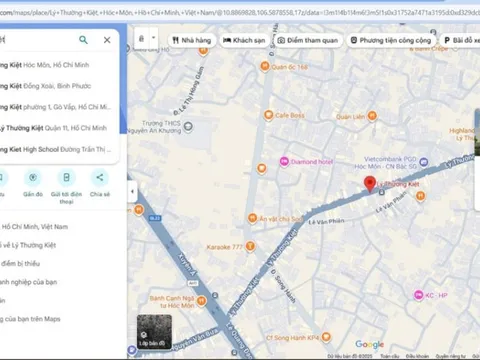480x360 pixels.
Task: Open the Nhà hàng filter chip
Action: [192, 40]
